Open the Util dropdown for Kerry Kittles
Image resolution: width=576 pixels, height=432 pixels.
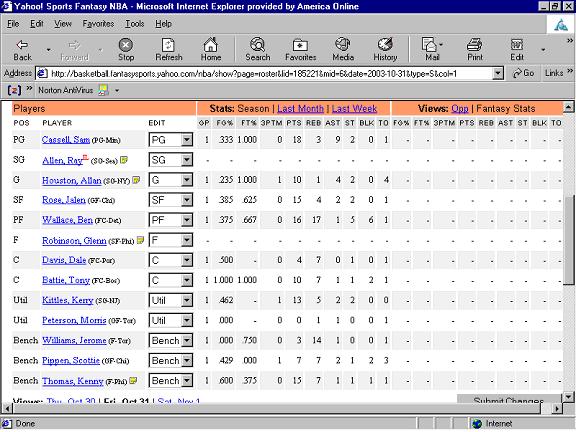pyautogui.click(x=187, y=300)
